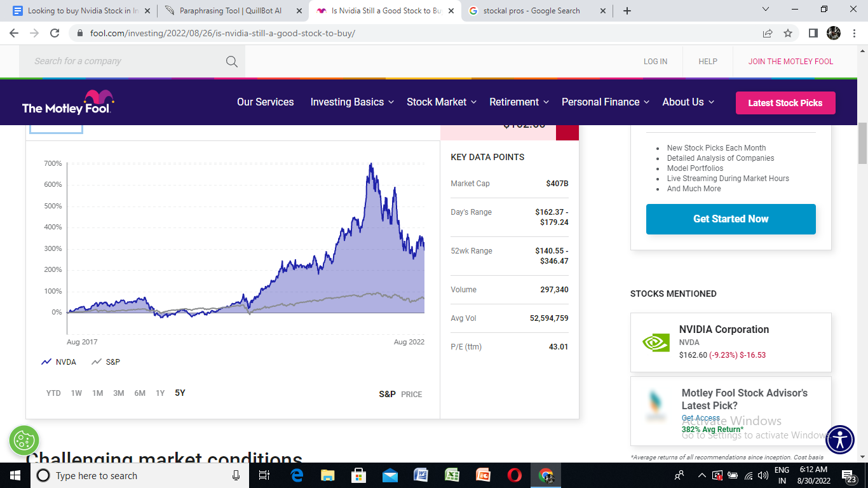Open Word from the taskbar
Viewport: 868px width, 488px height.
pos(421,475)
